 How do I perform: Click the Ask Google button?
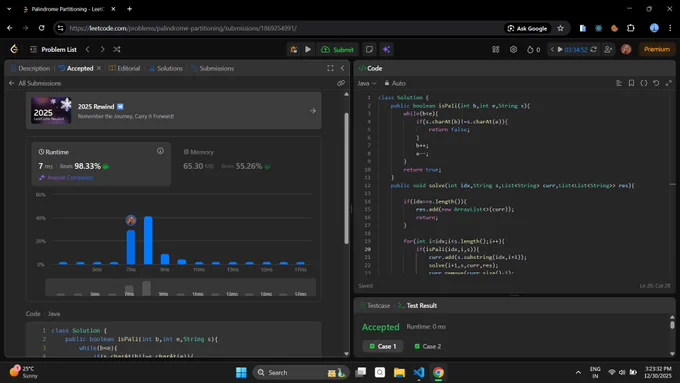527,28
